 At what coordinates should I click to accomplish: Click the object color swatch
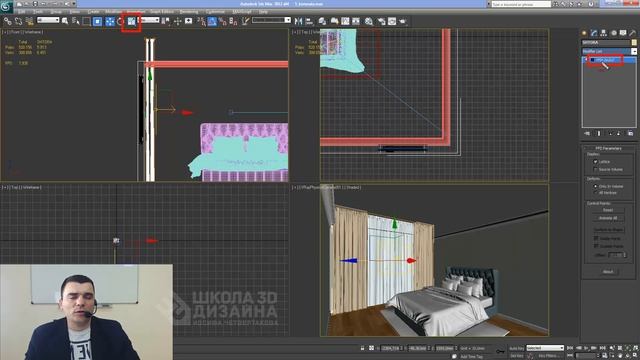(634, 42)
